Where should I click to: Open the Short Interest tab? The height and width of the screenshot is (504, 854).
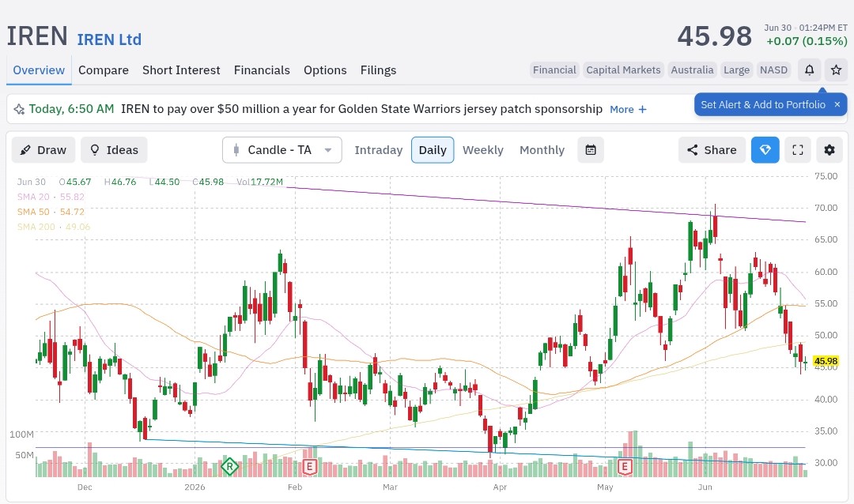181,70
